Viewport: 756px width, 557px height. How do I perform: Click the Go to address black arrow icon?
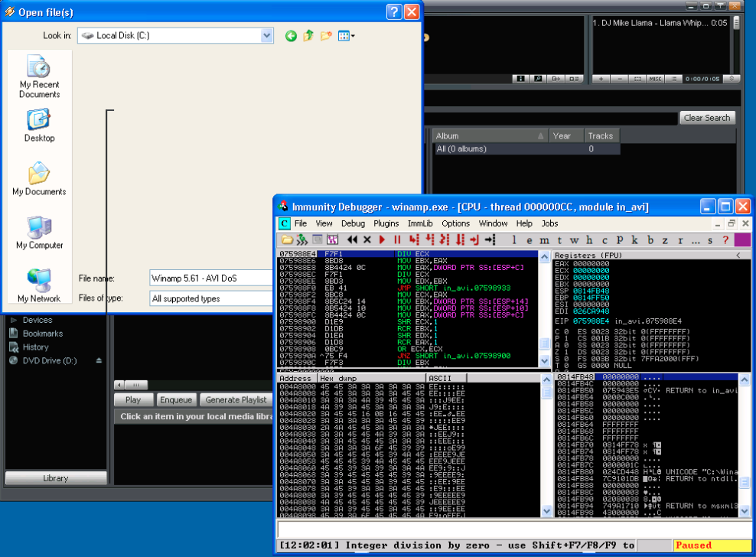pos(490,239)
